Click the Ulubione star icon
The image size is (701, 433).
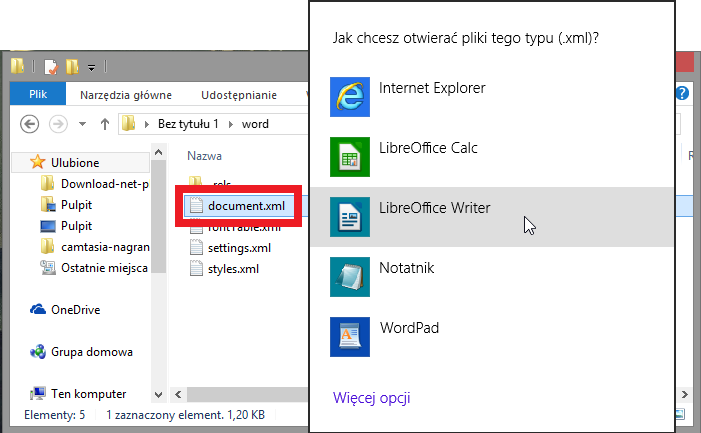click(x=38, y=162)
